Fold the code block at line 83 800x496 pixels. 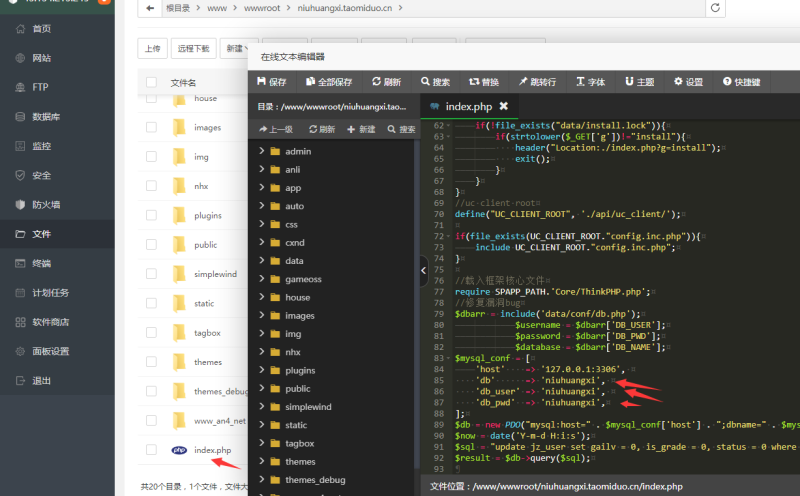click(x=448, y=358)
